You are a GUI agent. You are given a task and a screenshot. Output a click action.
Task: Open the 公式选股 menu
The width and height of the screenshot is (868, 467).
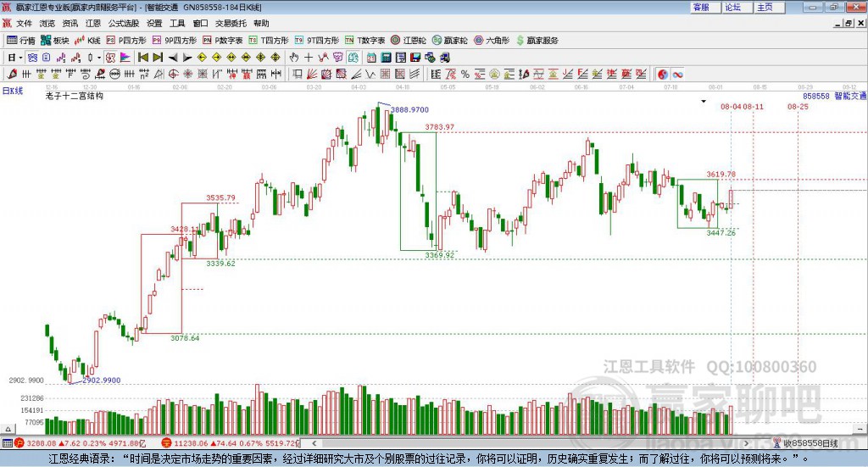124,23
